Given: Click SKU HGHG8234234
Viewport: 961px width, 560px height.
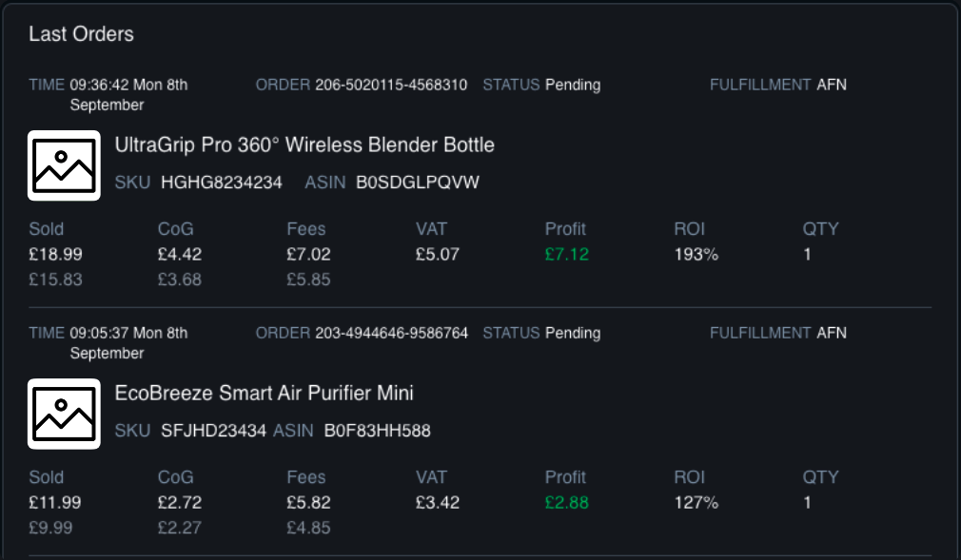Looking at the screenshot, I should click(x=222, y=183).
